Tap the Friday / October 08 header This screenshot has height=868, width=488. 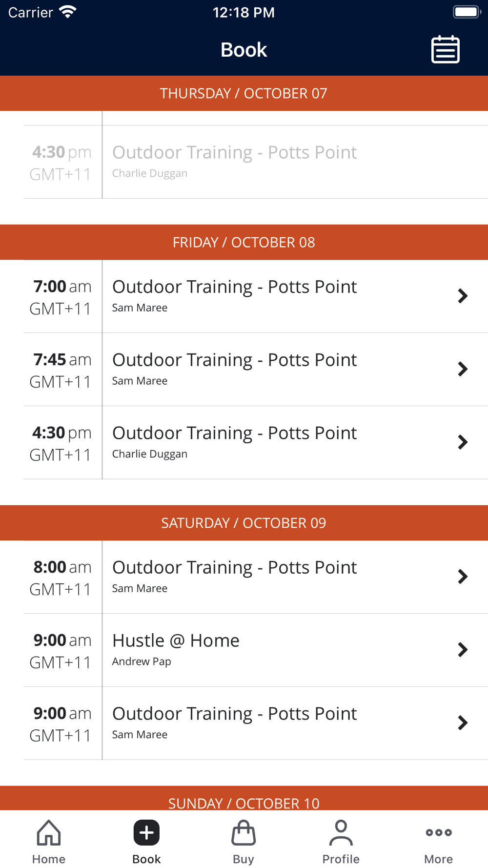(x=244, y=242)
